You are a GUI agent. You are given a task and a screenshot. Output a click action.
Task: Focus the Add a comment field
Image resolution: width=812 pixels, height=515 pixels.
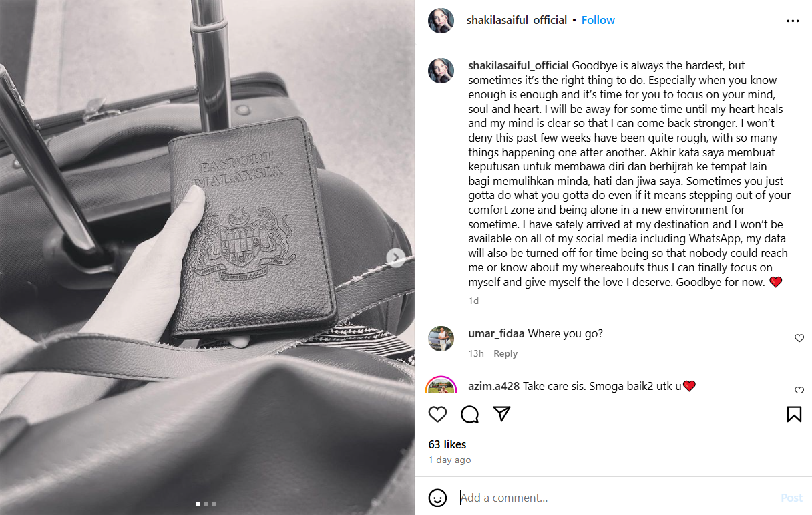coord(614,498)
